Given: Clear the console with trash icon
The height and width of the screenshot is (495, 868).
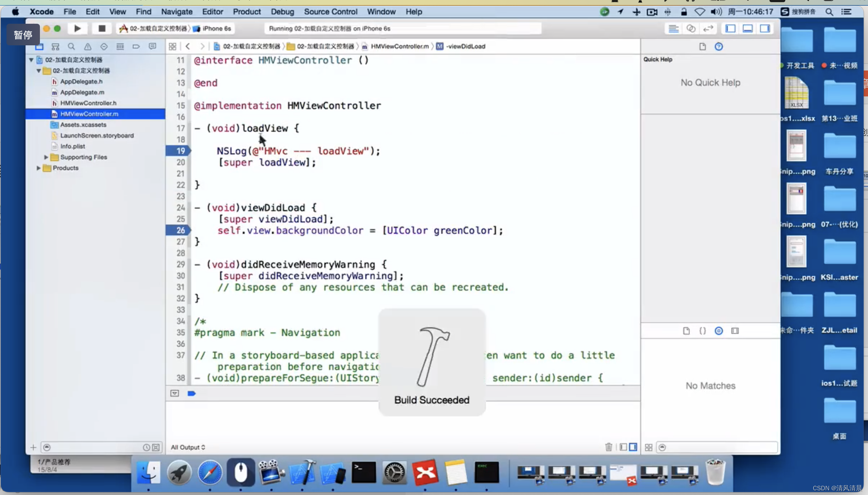Looking at the screenshot, I should point(608,447).
